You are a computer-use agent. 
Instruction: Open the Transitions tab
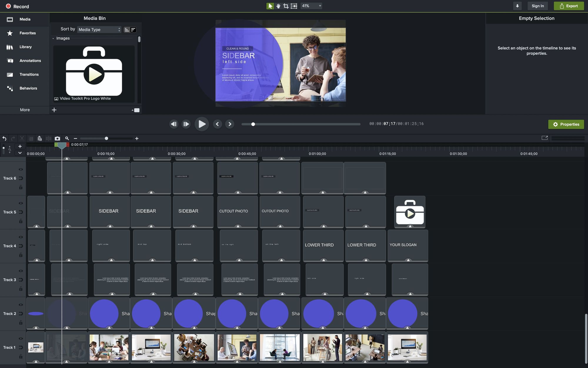tap(25, 74)
